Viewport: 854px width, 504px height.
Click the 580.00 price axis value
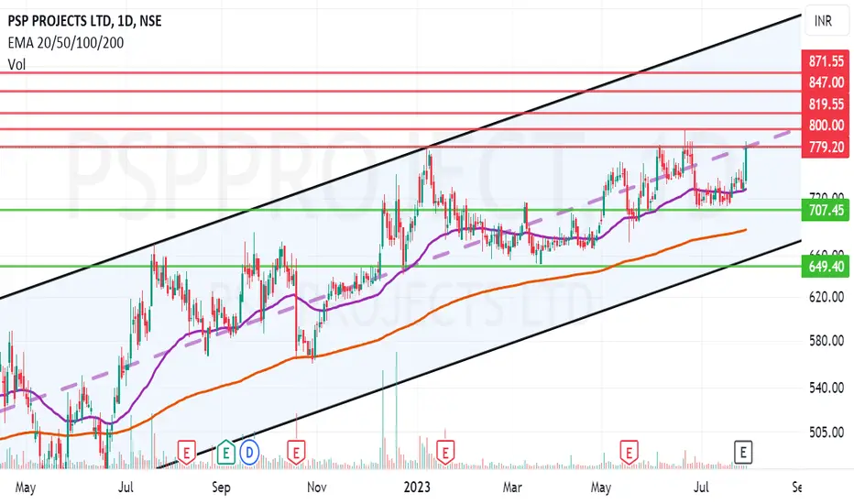[x=827, y=341]
